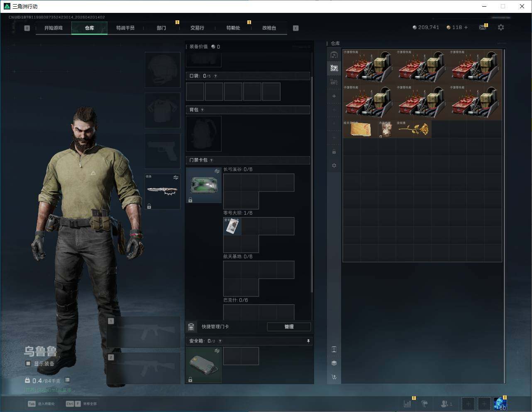The image size is (532, 412).
Task: Click the quick keycard management icon
Action: [191, 326]
